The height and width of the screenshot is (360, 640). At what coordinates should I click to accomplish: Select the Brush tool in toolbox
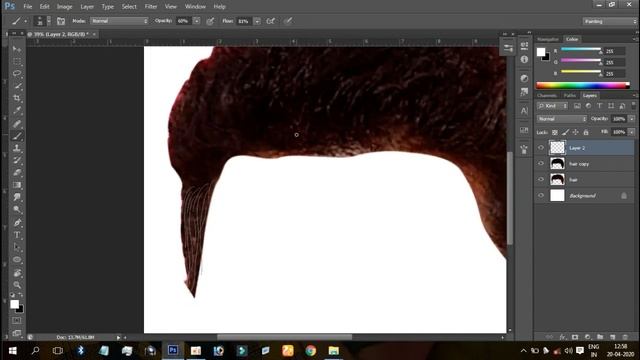(x=17, y=136)
